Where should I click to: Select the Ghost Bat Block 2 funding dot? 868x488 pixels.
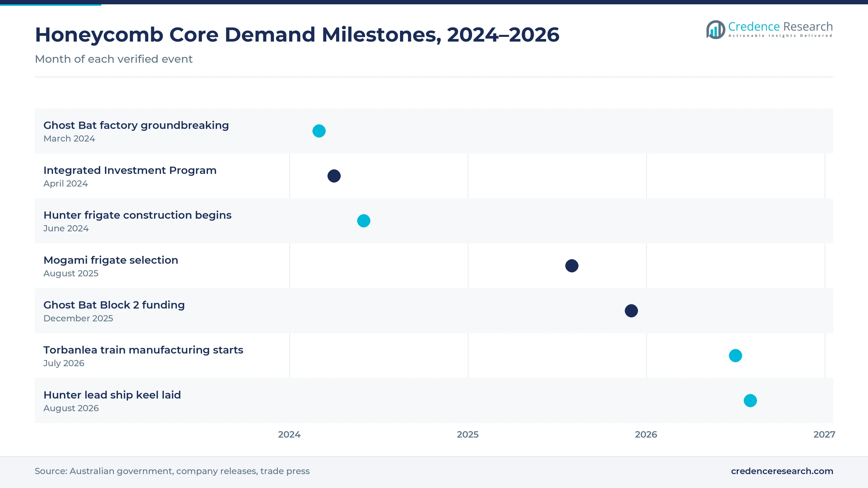631,311
